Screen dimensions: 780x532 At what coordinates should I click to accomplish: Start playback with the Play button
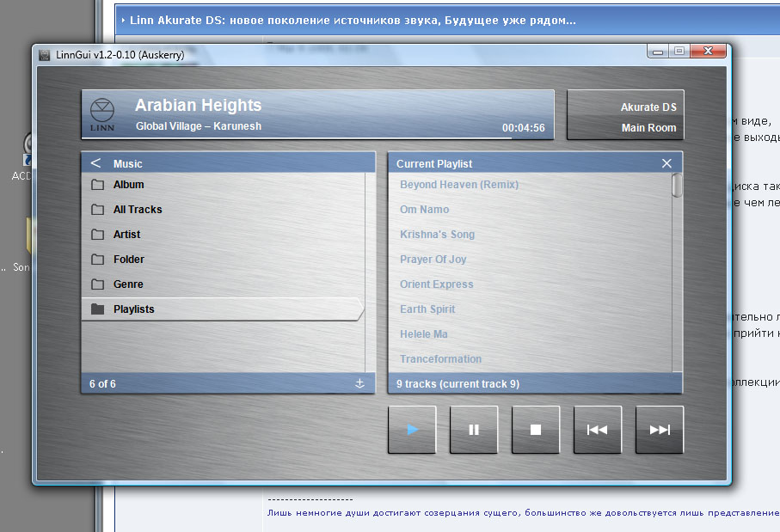pos(412,430)
